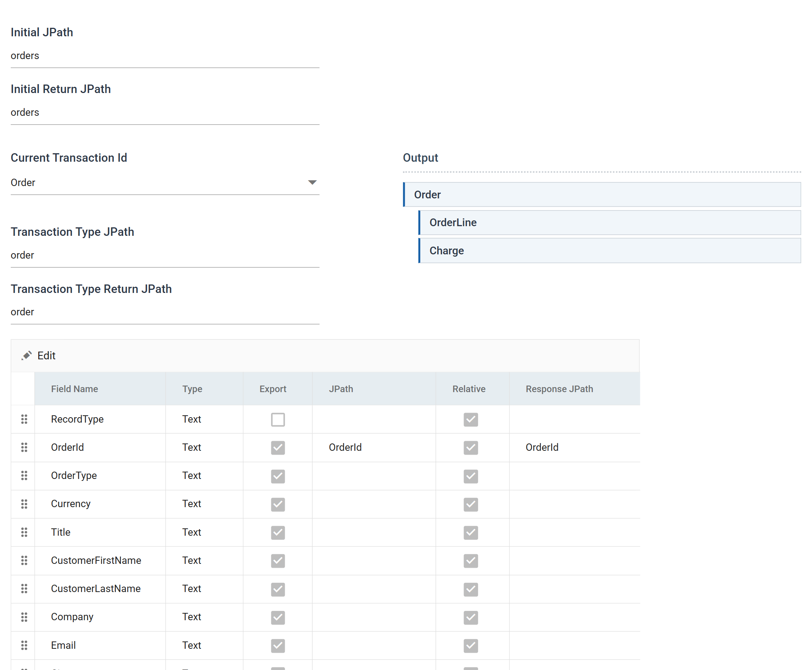
Task: Toggle Relative checkbox for CustomerFirstName
Action: coord(471,561)
